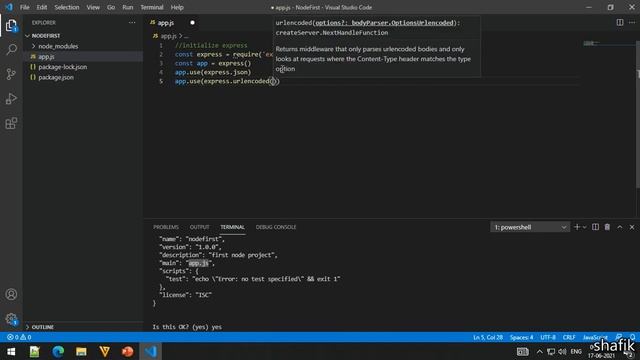Open Windows Start menu
The height and width of the screenshot is (360, 640).
pyautogui.click(x=11, y=351)
